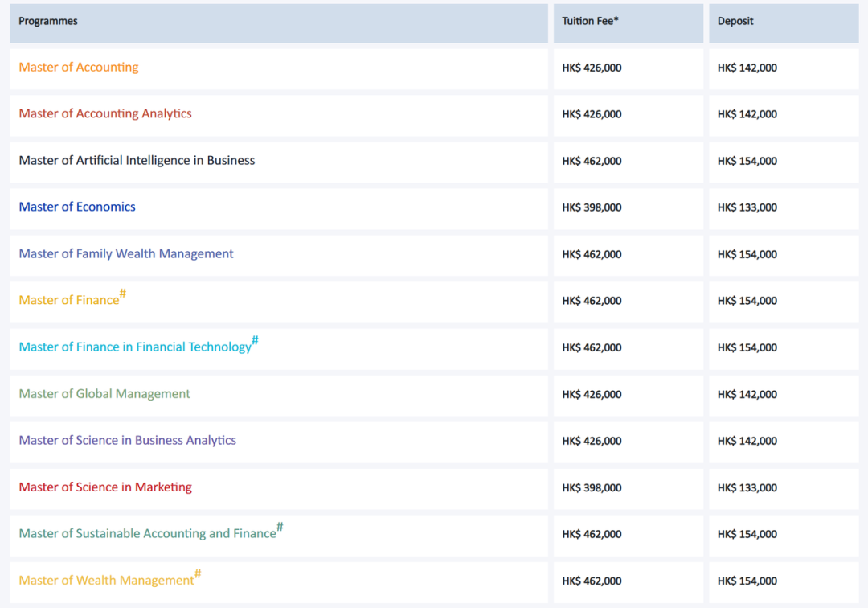This screenshot has height=608, width=868.
Task: Go to Master of Global Management
Action: (104, 394)
